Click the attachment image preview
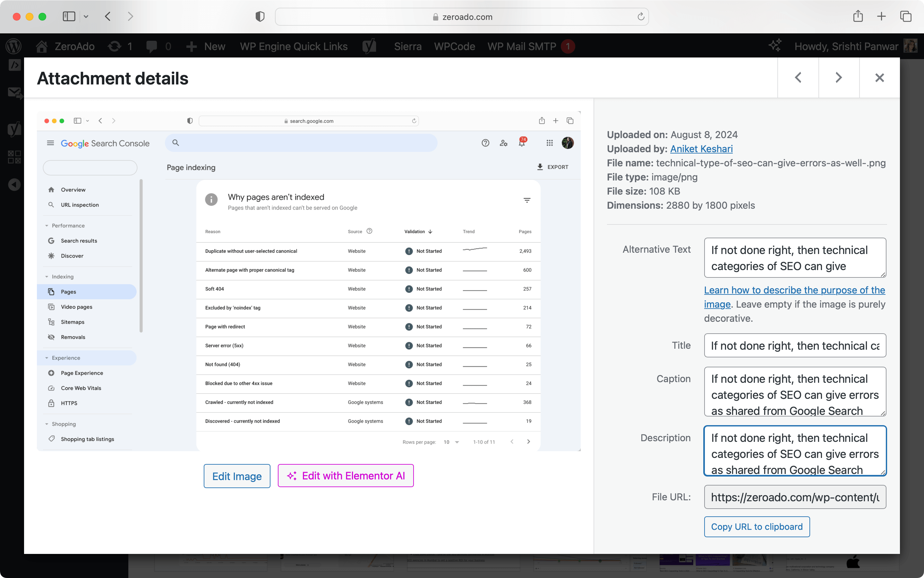Image resolution: width=924 pixels, height=578 pixels. [309, 281]
